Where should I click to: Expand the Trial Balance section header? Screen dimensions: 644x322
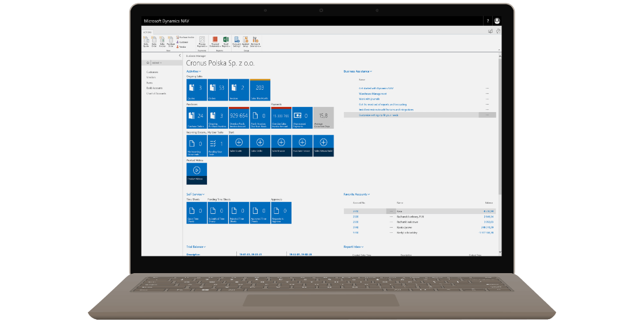pos(196,247)
